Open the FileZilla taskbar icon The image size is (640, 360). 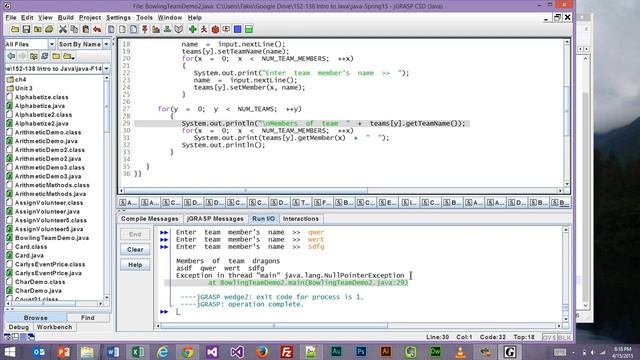[287, 351]
